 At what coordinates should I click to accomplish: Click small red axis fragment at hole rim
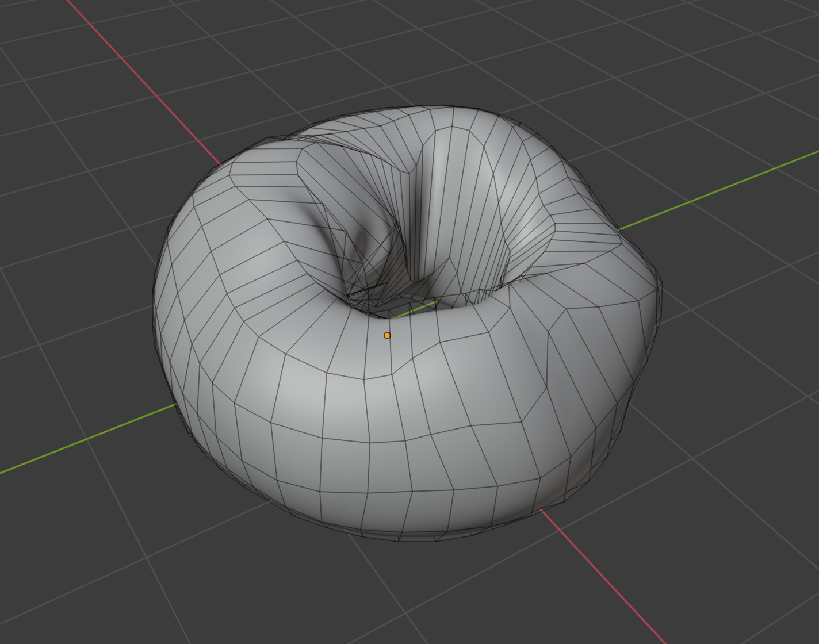point(351,304)
